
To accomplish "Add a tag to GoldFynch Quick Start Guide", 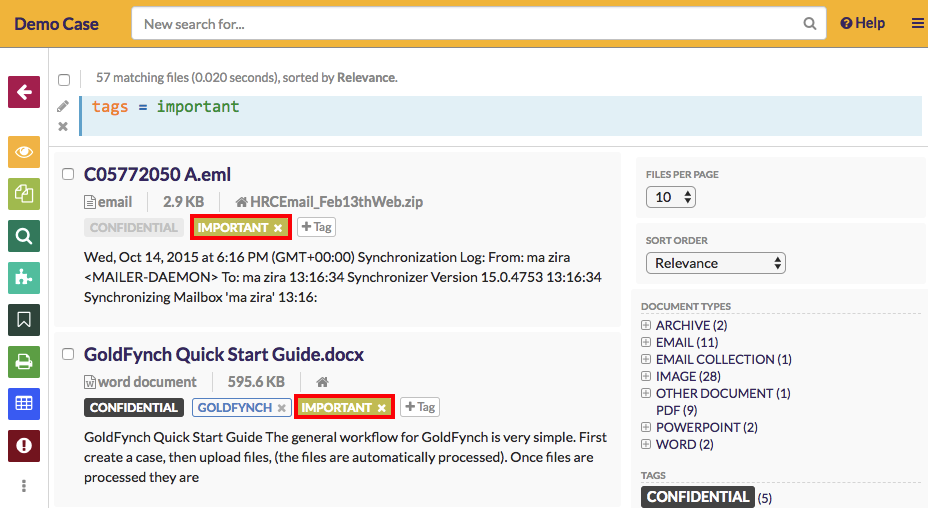I will (420, 407).
